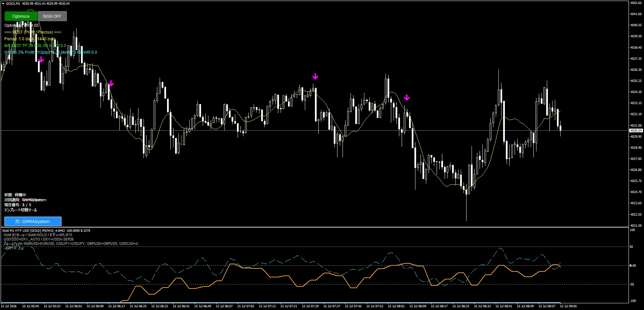
Task: Select the magenta arrow above the 07:29 candle
Action: click(315, 77)
